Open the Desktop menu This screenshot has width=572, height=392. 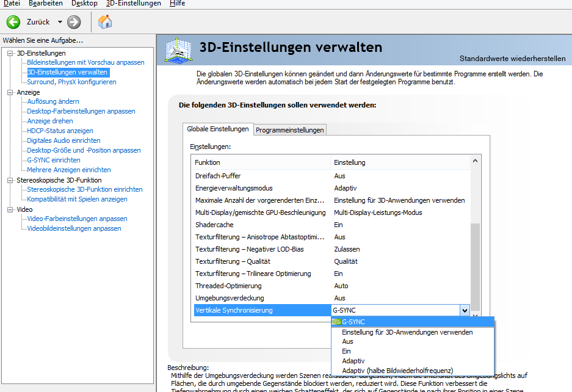click(84, 4)
